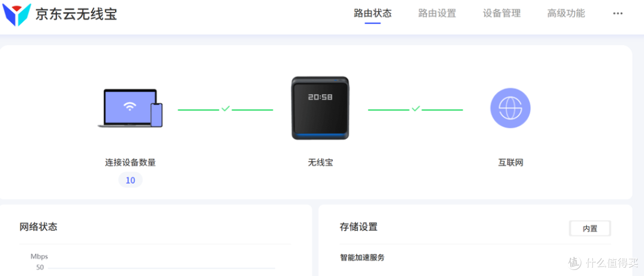Open the three-dot more menu
The width and height of the screenshot is (644, 276).
[618, 14]
